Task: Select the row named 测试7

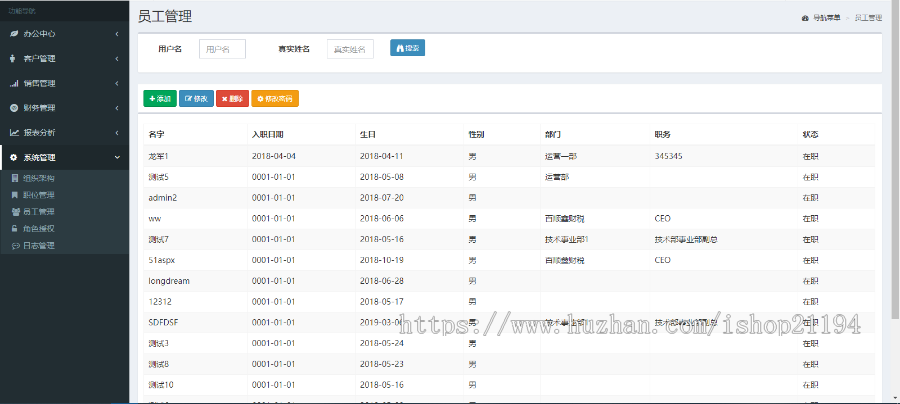Action: click(x=509, y=239)
